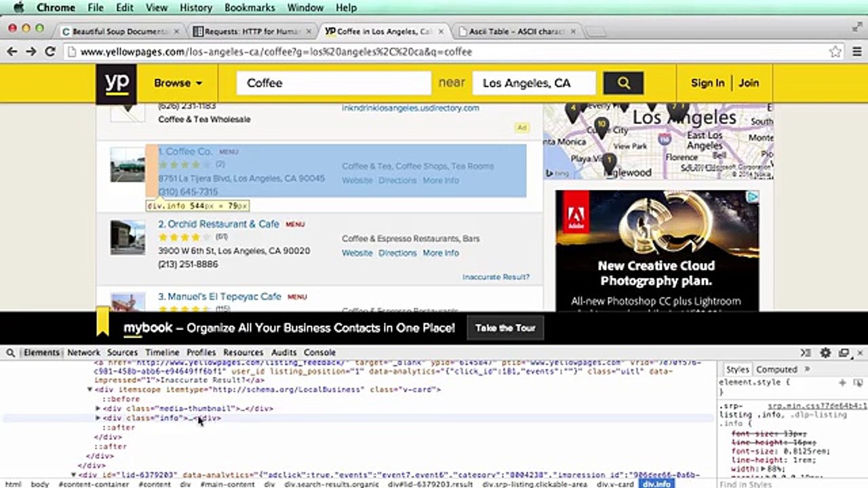Open the Apple menu
This screenshot has height=488, width=868.
18,7
